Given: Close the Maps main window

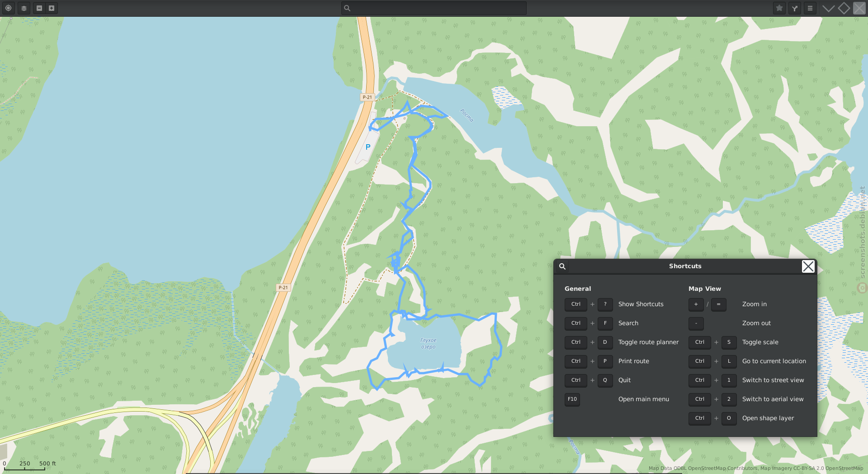Looking at the screenshot, I should point(859,8).
